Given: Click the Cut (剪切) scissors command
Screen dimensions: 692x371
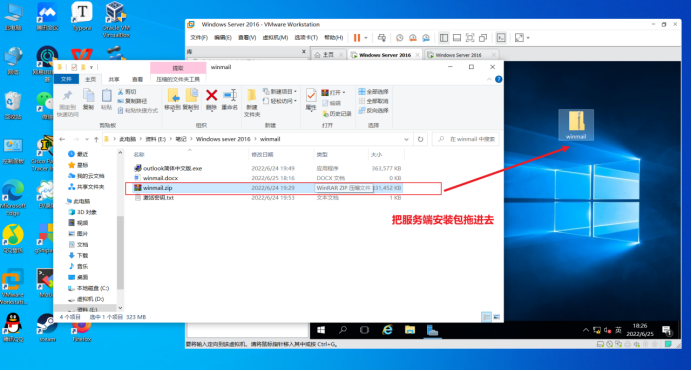Looking at the screenshot, I should click(x=127, y=92).
